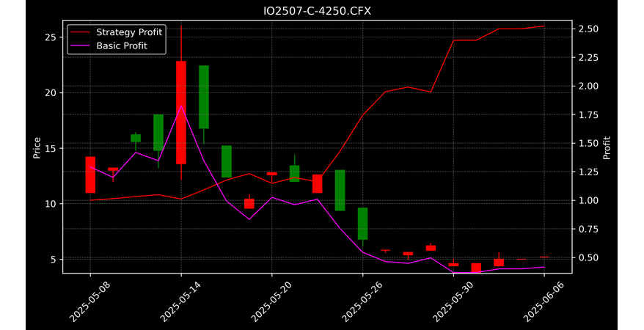This screenshot has width=644, height=330.
Task: Click the profit tick 0.75
Action: (x=587, y=229)
